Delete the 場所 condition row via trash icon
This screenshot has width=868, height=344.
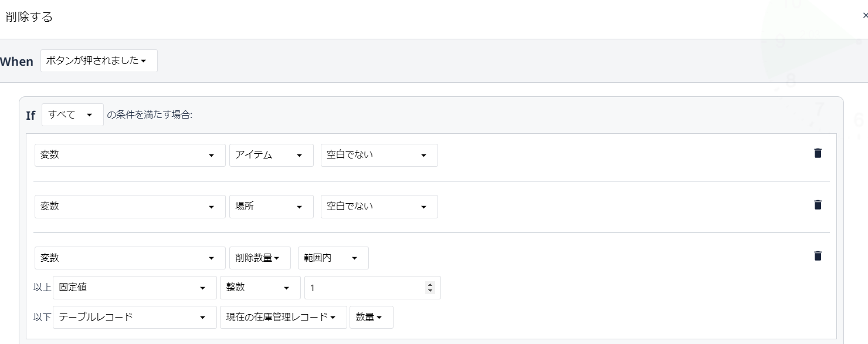pos(818,205)
